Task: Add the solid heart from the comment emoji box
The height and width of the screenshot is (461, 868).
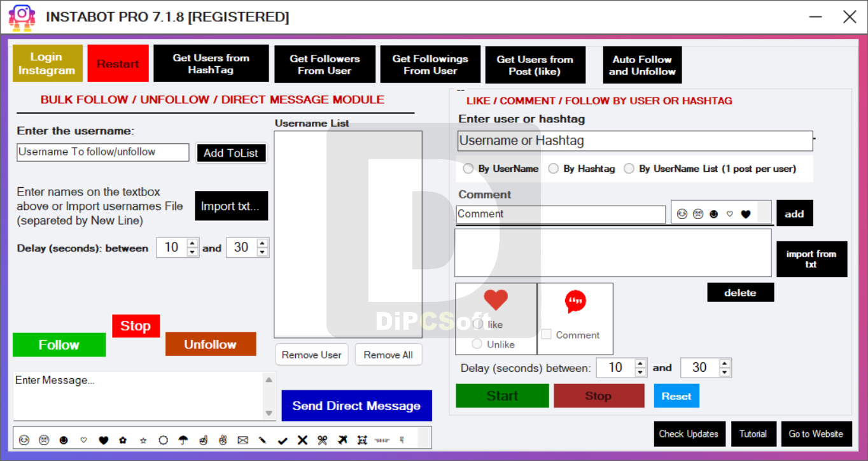Action: pyautogui.click(x=746, y=214)
